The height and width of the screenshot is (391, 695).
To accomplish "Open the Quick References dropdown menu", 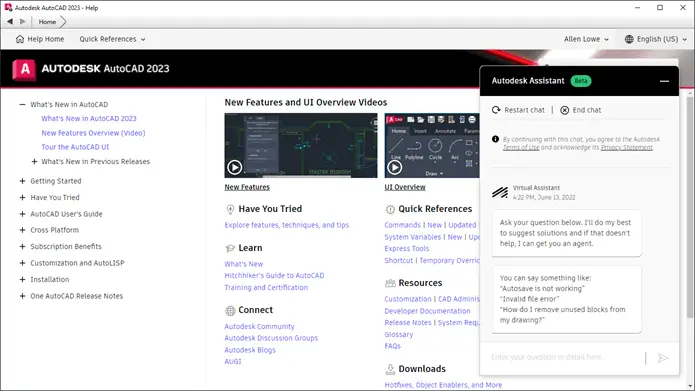I will tap(112, 39).
